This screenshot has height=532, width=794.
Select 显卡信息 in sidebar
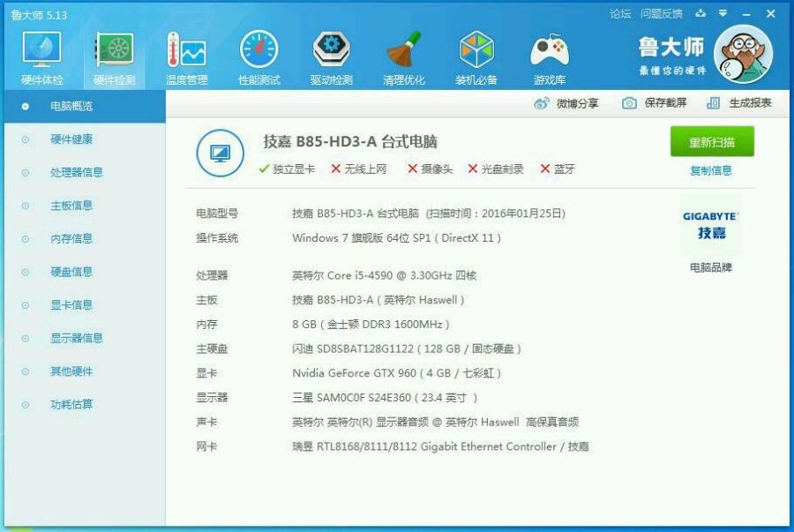85,304
